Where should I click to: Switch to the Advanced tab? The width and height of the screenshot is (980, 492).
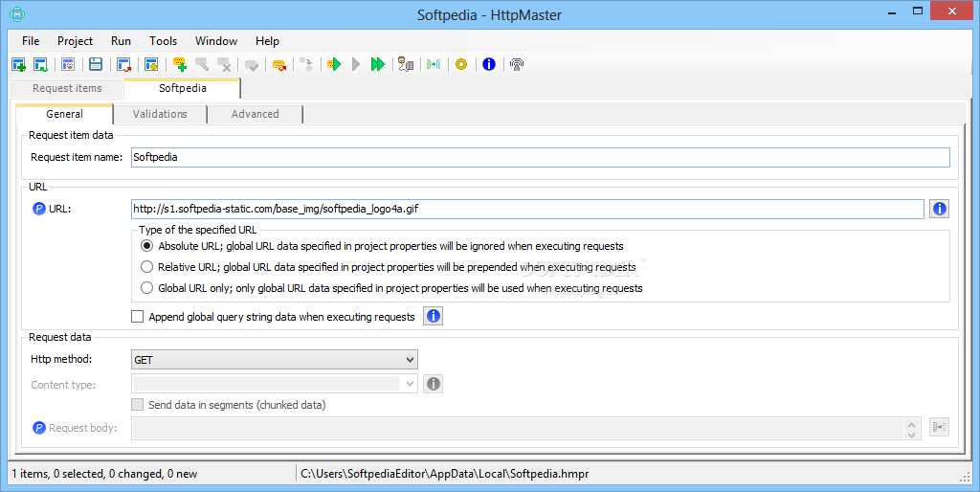pyautogui.click(x=255, y=114)
